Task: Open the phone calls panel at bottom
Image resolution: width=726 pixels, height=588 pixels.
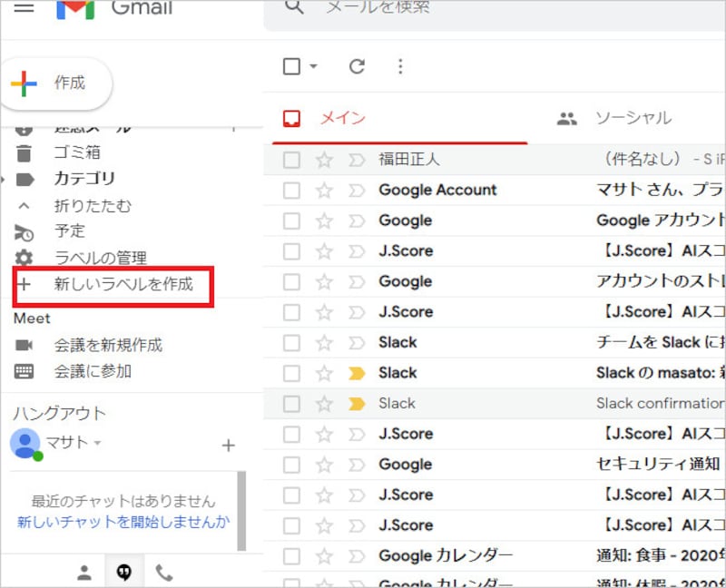Action: click(165, 572)
